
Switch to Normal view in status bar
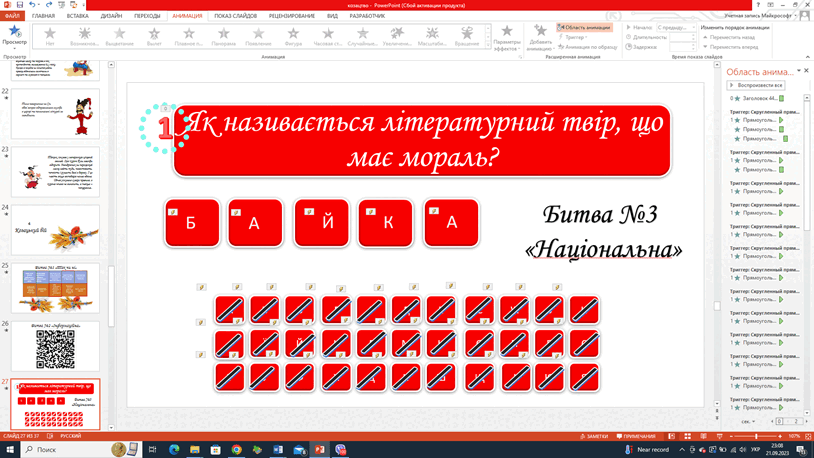(671, 436)
